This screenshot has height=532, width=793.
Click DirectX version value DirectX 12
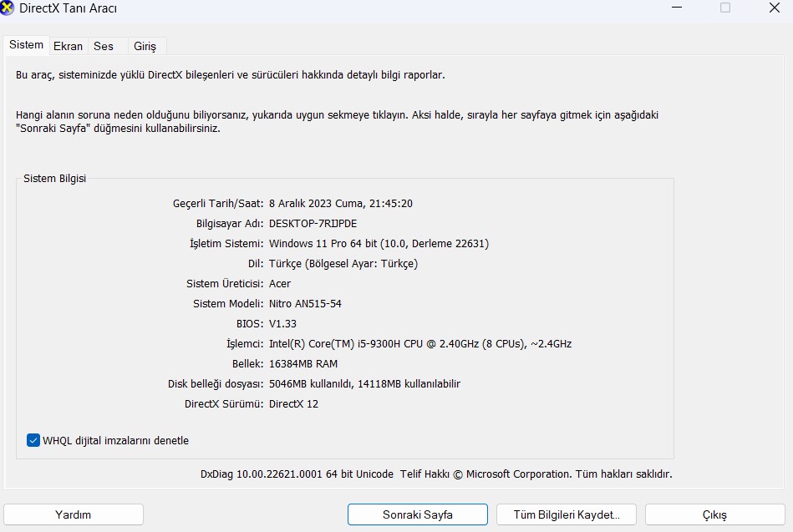[x=294, y=404]
